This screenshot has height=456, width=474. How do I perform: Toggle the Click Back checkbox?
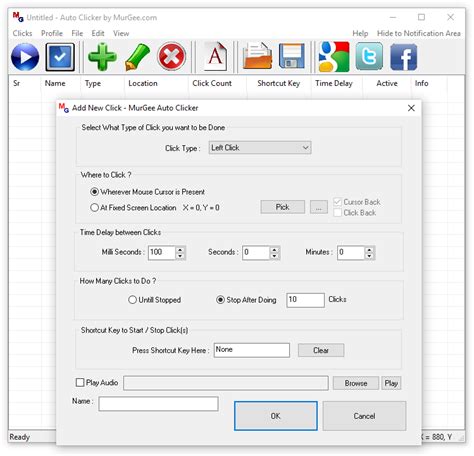tap(337, 212)
